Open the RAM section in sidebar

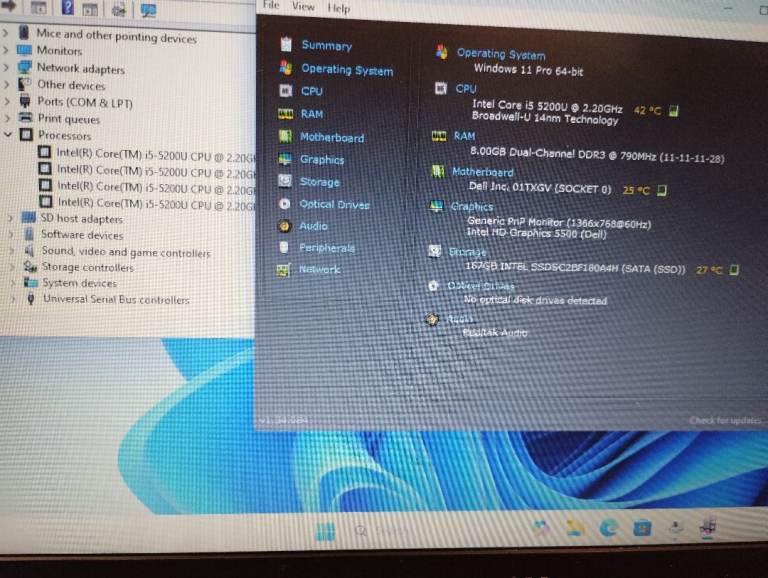312,114
